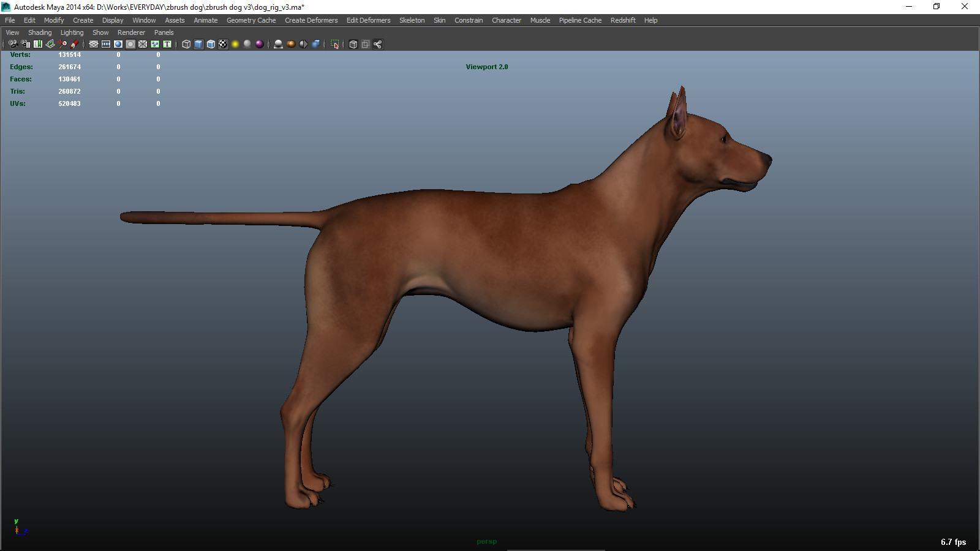Toggle shadows with the gray sphere icon
This screenshot has width=980, height=551.
[x=247, y=43]
